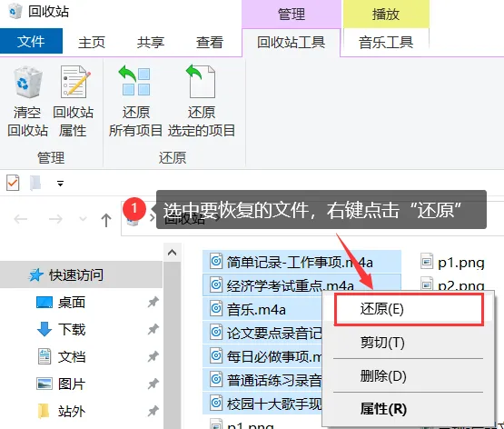
Task: Click the monitor icon beside 桌面
Action: pyautogui.click(x=44, y=303)
